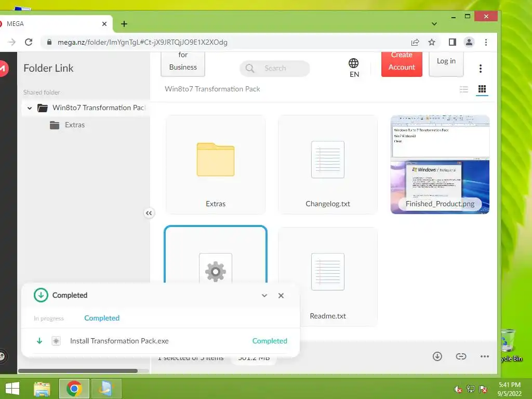
Task: Open the browser side panel
Action: click(x=453, y=42)
